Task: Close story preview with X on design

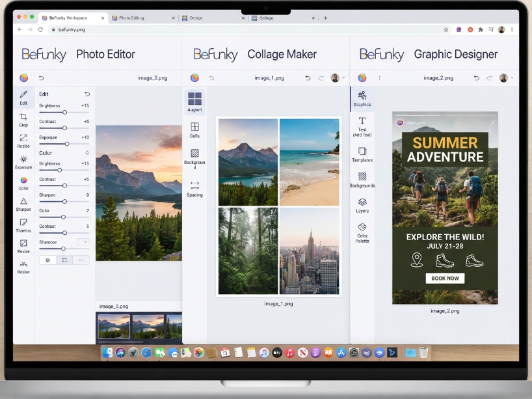Action: [492, 122]
